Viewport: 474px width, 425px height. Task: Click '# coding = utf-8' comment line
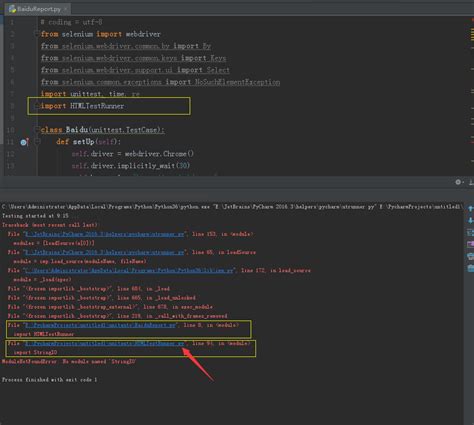coord(71,22)
